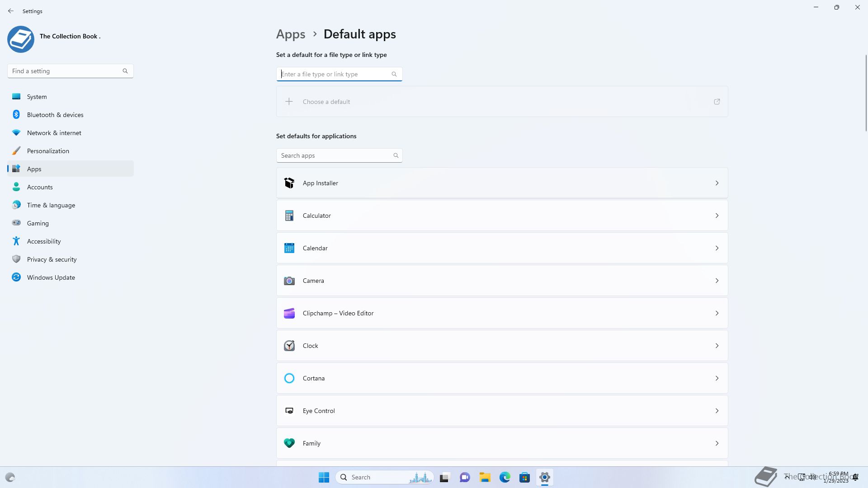Expand the App Installer row chevron
The image size is (868, 488).
click(717, 183)
